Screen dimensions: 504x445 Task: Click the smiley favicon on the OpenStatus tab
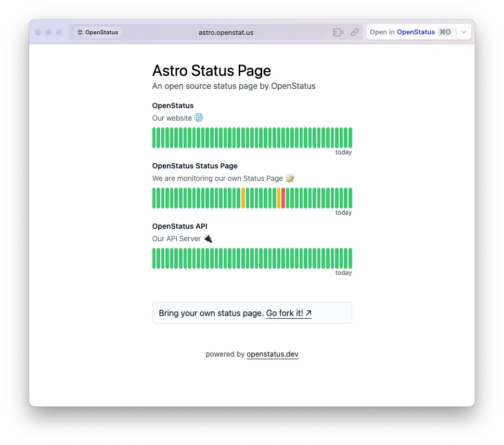tap(80, 32)
